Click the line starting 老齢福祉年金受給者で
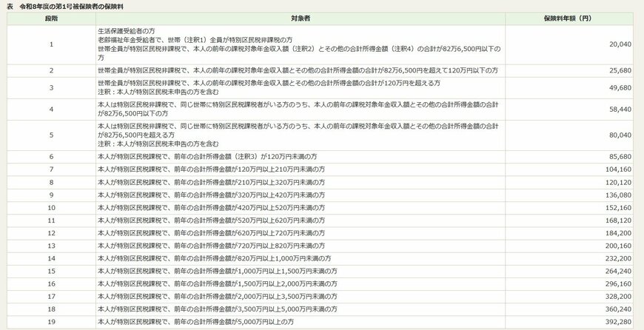The image size is (644, 330). pyautogui.click(x=195, y=40)
